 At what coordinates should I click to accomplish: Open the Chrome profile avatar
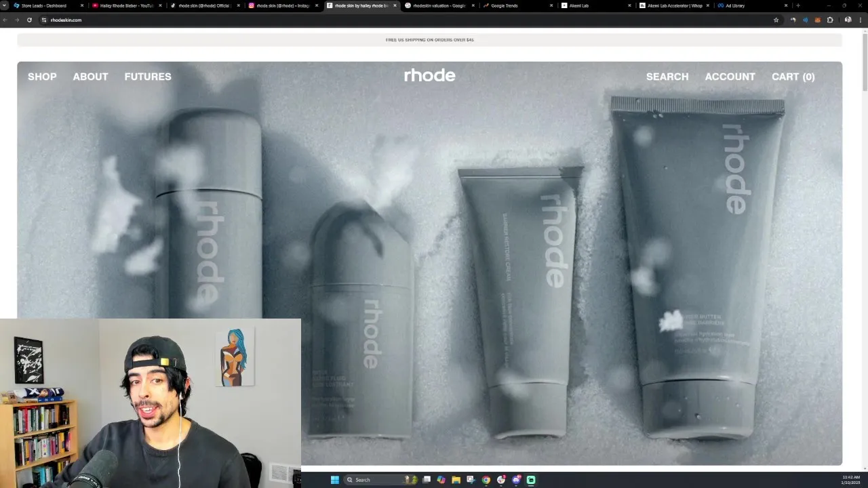click(x=848, y=20)
